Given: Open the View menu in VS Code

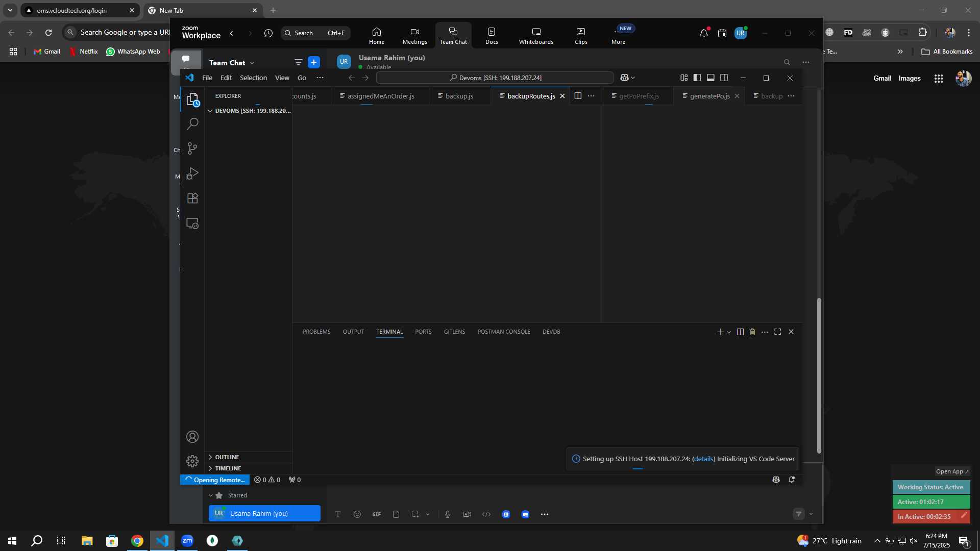Looking at the screenshot, I should (282, 78).
